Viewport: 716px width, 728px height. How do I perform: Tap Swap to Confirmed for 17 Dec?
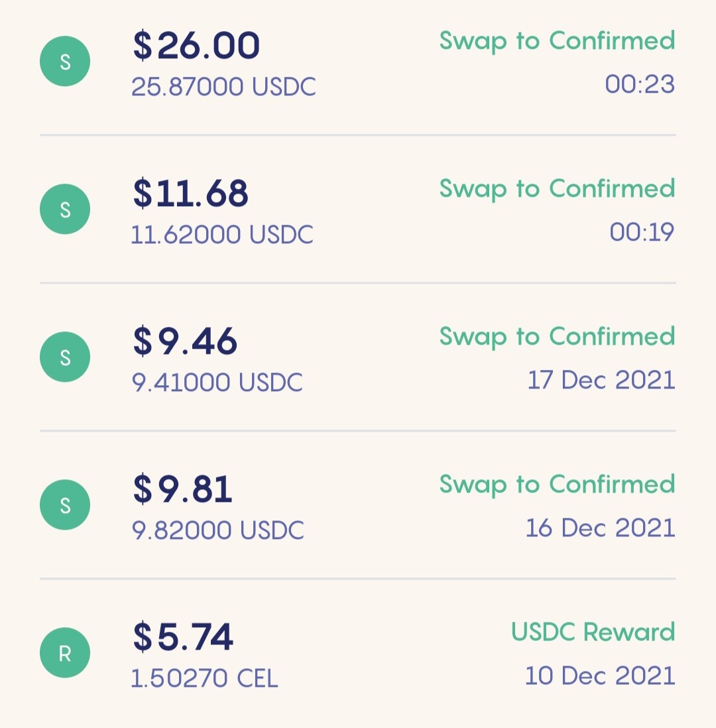557,337
